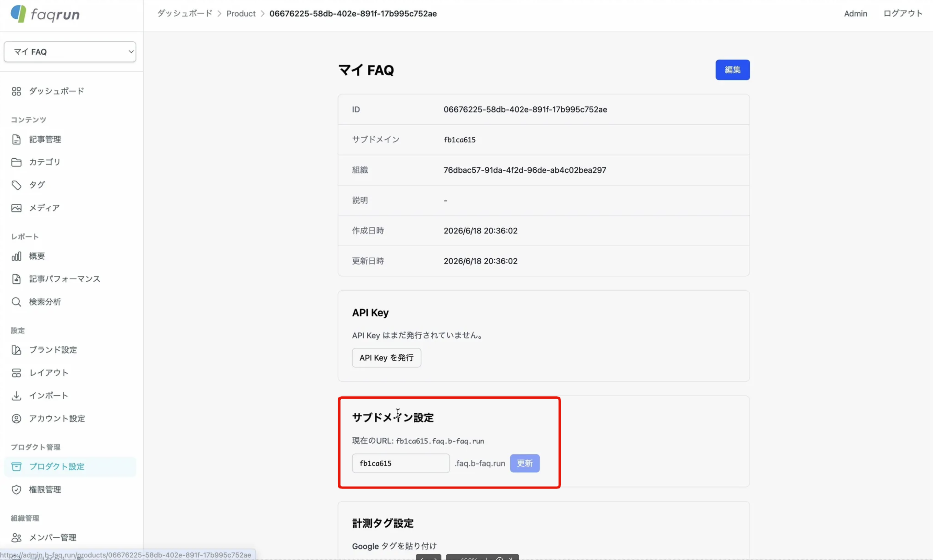933x560 pixels.
Task: Open レイアウト settings
Action: 49,373
